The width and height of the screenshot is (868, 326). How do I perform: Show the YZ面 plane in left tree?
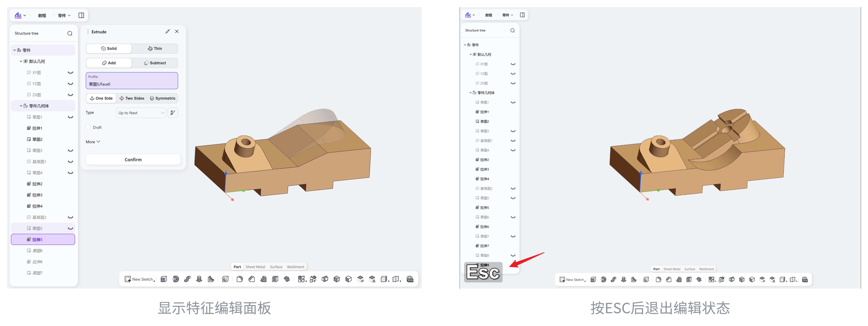coord(70,84)
